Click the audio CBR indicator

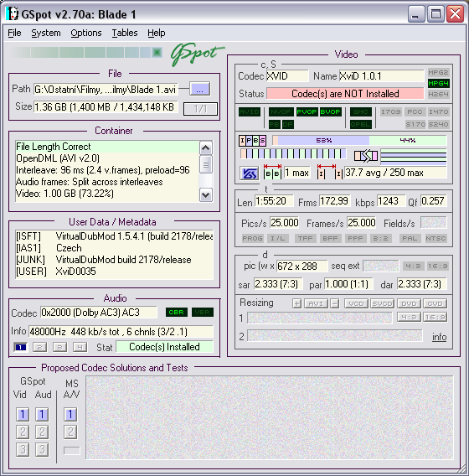177,312
